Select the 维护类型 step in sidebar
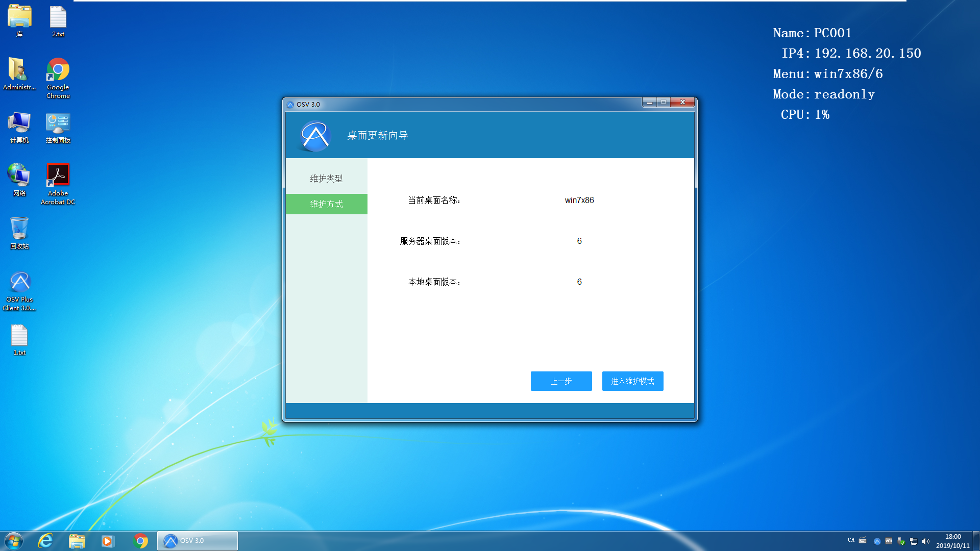The width and height of the screenshot is (980, 551). coord(326,179)
